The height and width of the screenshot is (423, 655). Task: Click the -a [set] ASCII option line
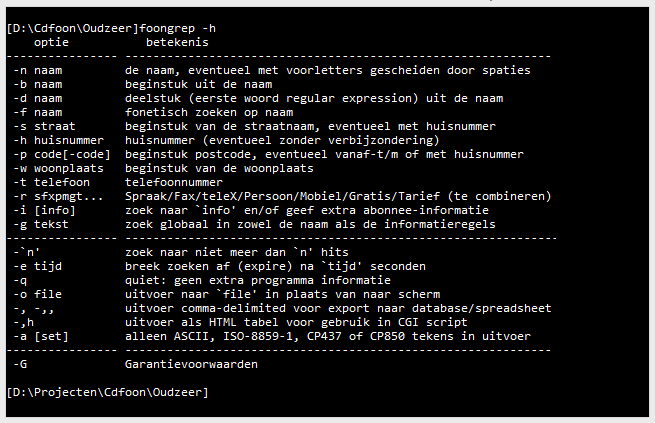coord(272,337)
